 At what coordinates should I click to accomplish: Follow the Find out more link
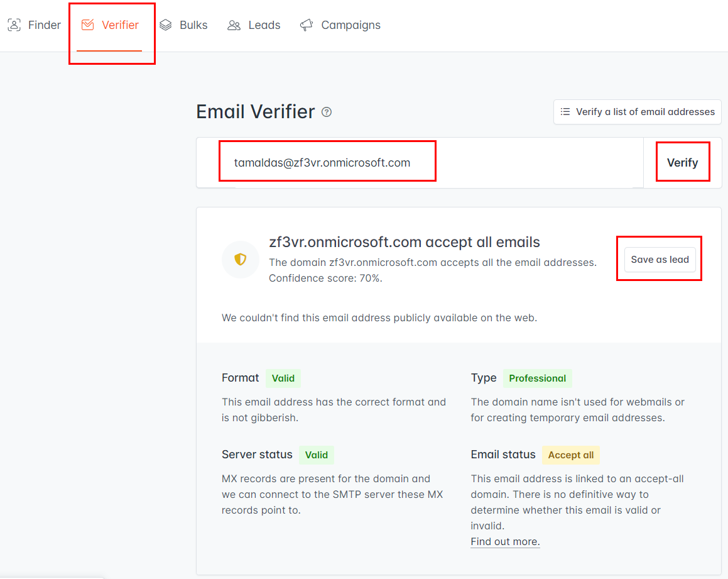coord(505,541)
